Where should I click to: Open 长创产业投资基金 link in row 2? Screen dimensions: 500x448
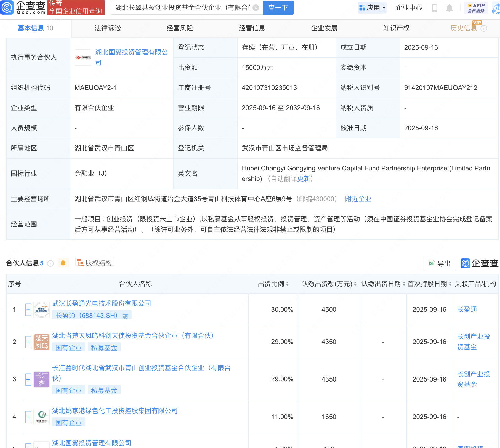(474, 342)
